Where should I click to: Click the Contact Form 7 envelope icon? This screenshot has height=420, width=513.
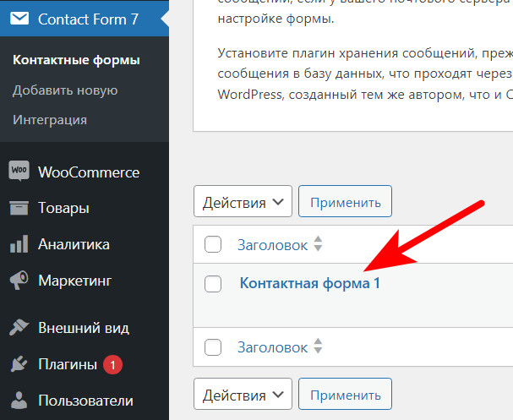[19, 19]
